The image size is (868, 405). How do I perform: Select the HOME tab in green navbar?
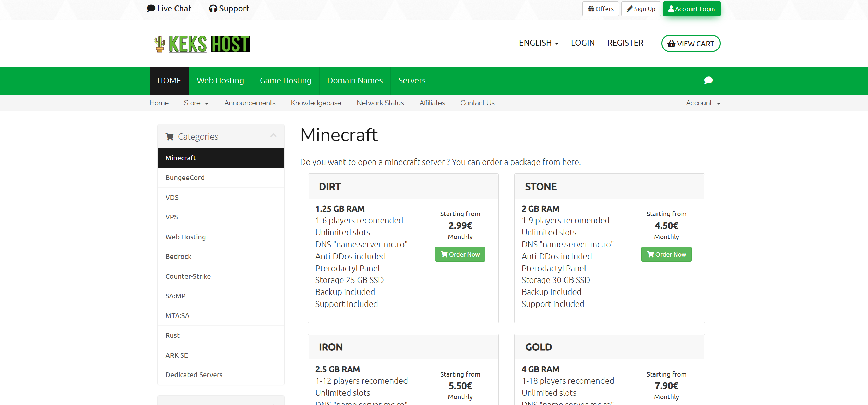pyautogui.click(x=169, y=81)
